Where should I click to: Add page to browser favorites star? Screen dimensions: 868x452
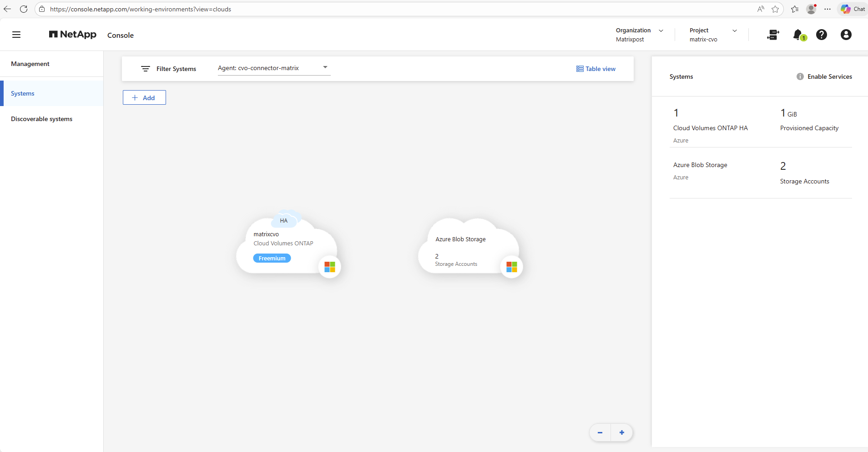775,9
